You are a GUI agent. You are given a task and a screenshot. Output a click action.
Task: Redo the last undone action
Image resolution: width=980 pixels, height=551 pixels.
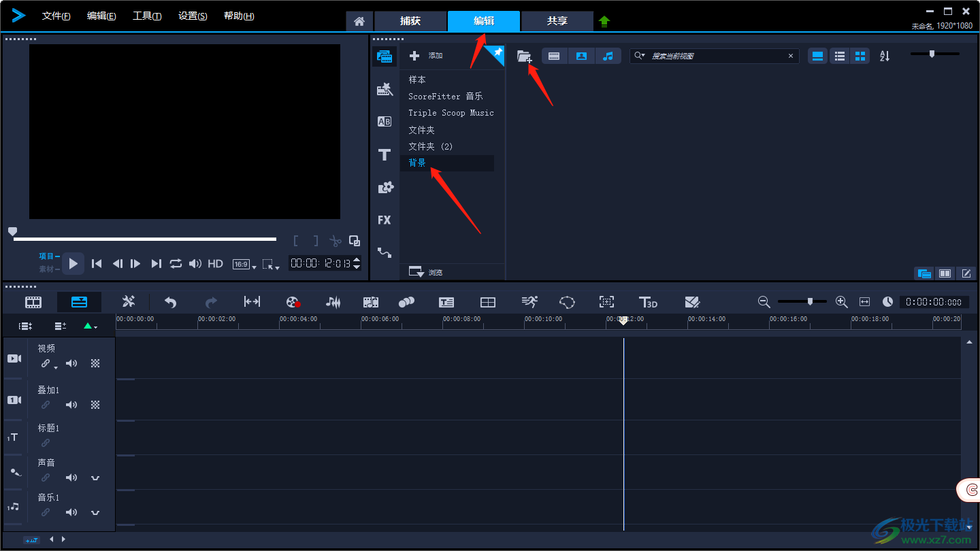pos(211,302)
